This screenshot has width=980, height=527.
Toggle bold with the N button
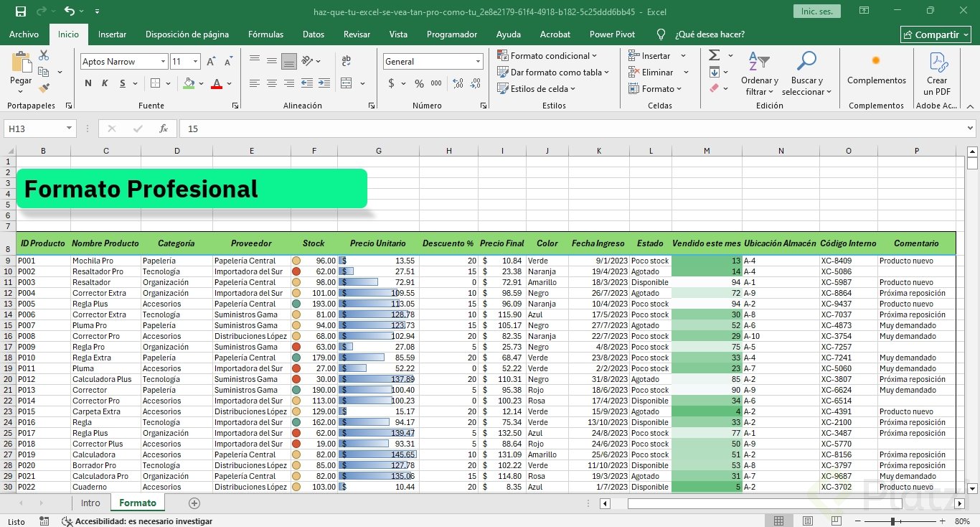click(x=88, y=83)
